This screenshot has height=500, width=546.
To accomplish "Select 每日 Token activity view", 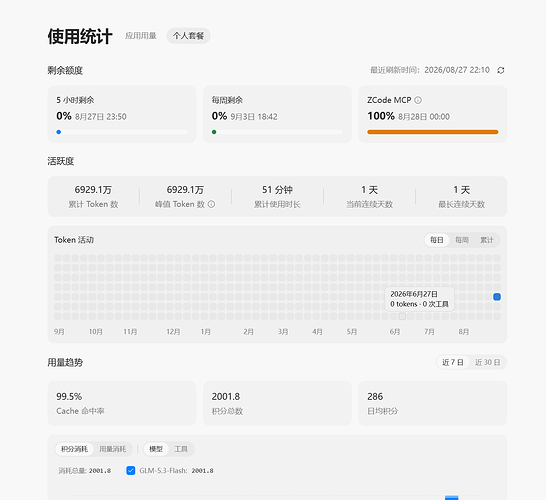I will click(x=437, y=240).
